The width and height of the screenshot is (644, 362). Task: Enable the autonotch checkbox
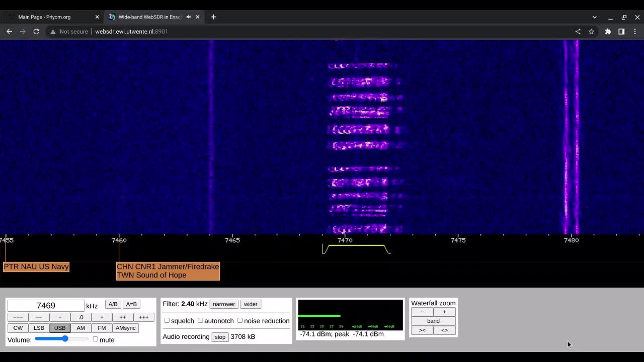pyautogui.click(x=200, y=320)
